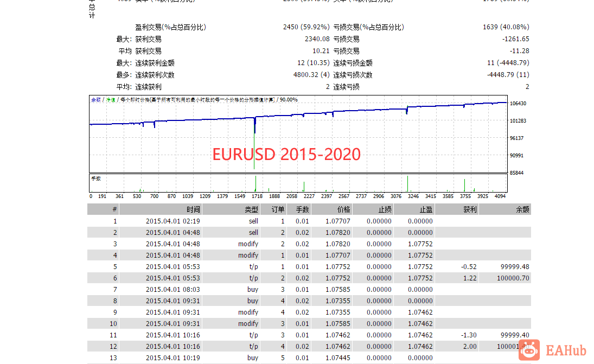This screenshot has width=594, height=364.
Task: Click the 手数 volume chart label
Action: 96,178
